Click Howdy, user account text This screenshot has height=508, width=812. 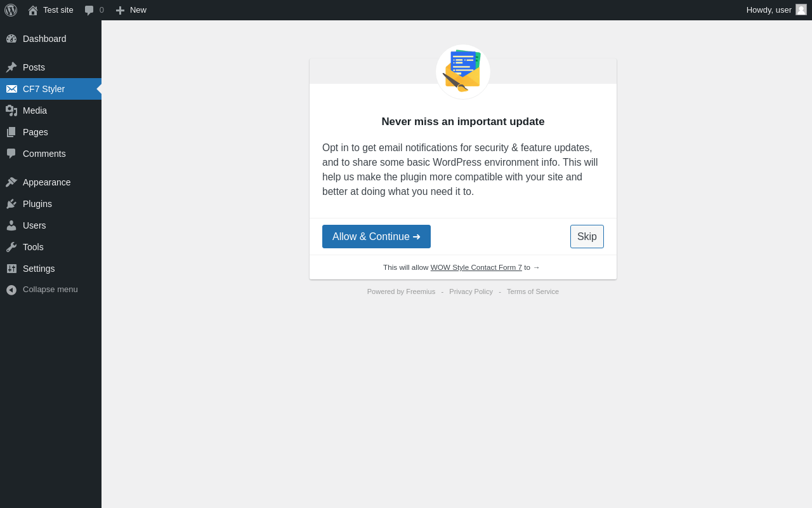click(x=769, y=10)
